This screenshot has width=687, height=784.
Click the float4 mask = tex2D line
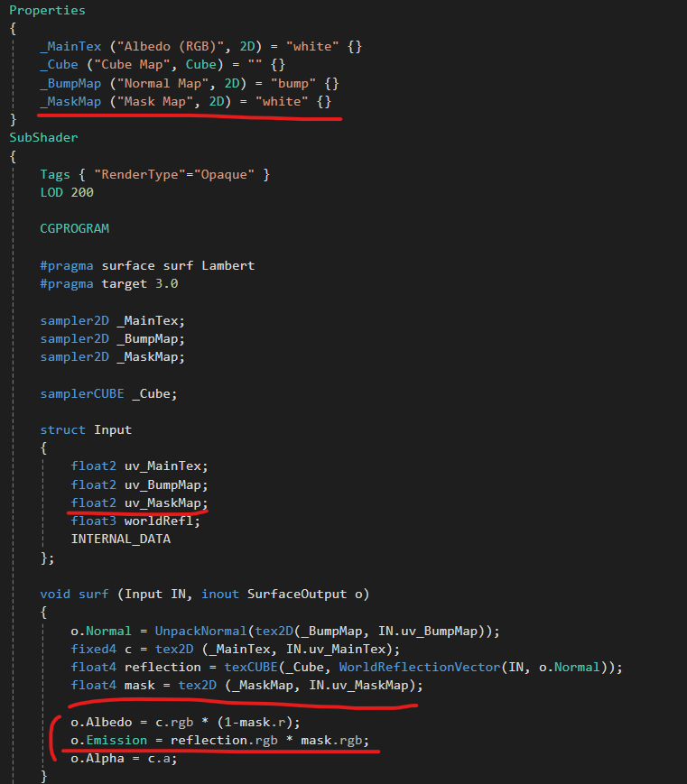pos(247,685)
